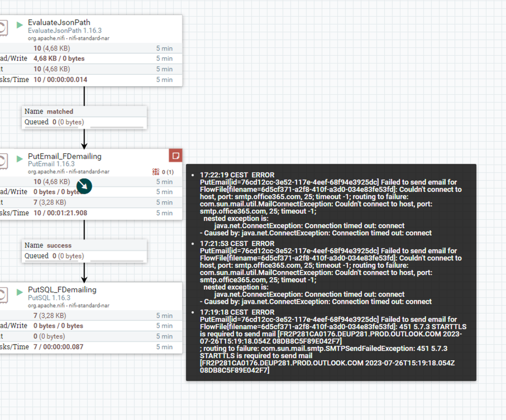Click the teal connection arrow circle on PutEmail
This screenshot has width=506, height=420.
84,186
